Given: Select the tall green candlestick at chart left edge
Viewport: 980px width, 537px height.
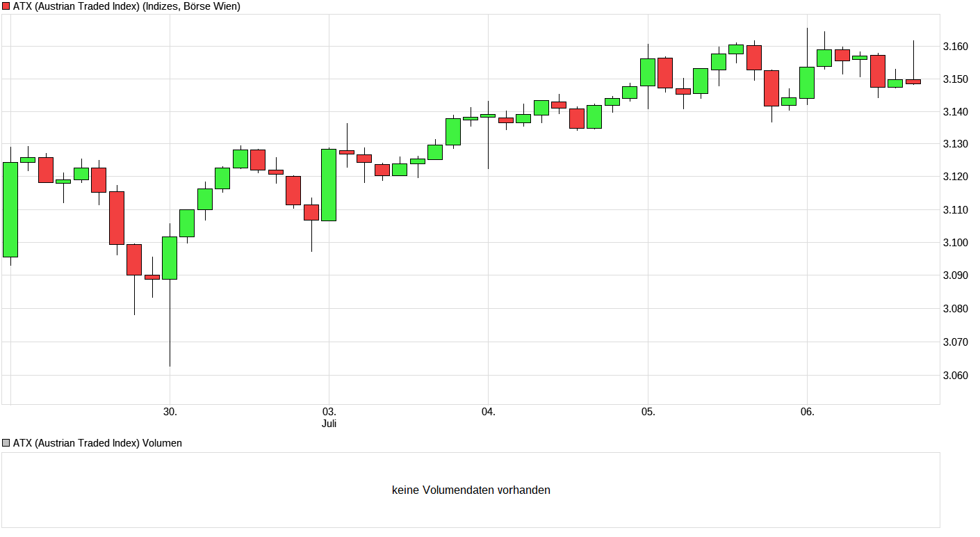Looking at the screenshot, I should click(10, 209).
